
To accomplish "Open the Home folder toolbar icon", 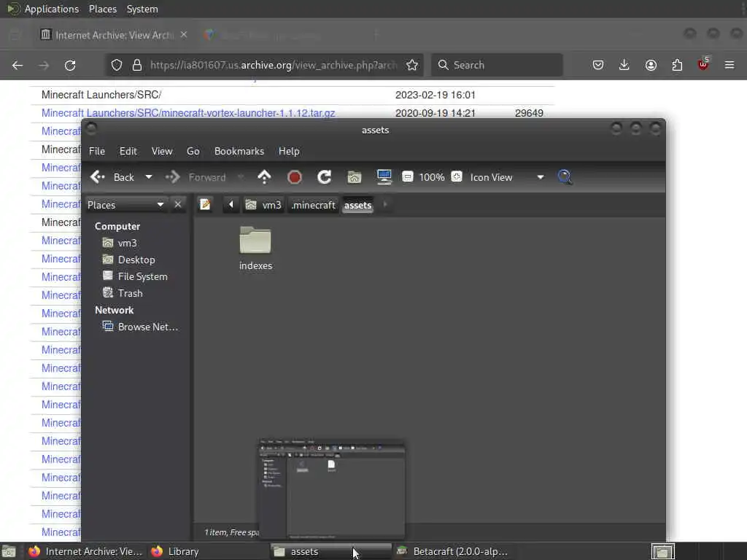I will tap(355, 177).
